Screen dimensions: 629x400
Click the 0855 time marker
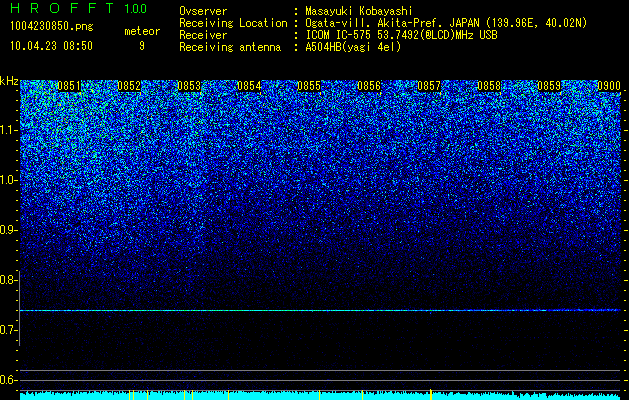[x=309, y=86]
